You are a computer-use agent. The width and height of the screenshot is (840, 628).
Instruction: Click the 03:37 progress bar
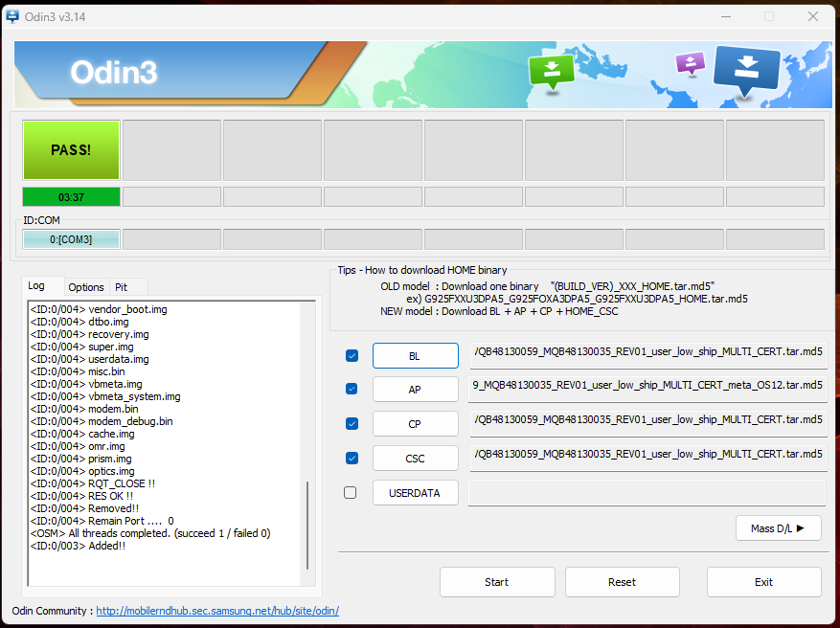[71, 197]
